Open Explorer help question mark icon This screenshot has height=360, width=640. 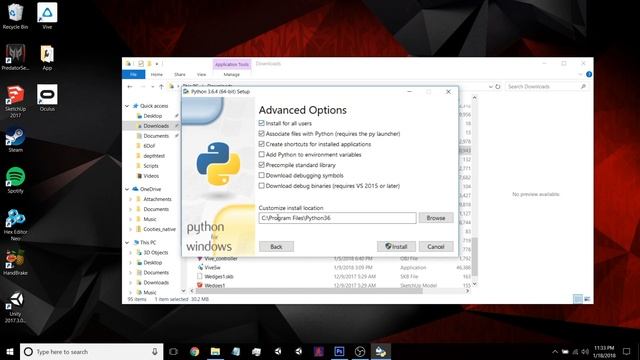(589, 74)
